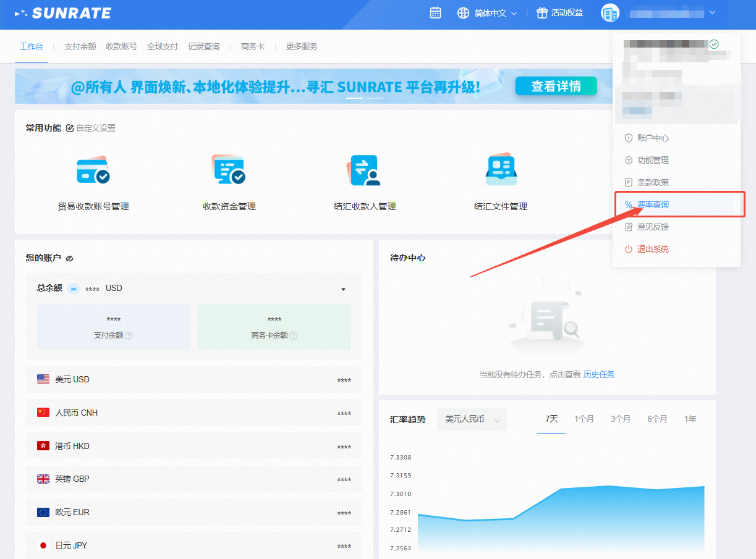Select the 1个月 exchange rate range
This screenshot has width=756, height=559.
pyautogui.click(x=584, y=419)
